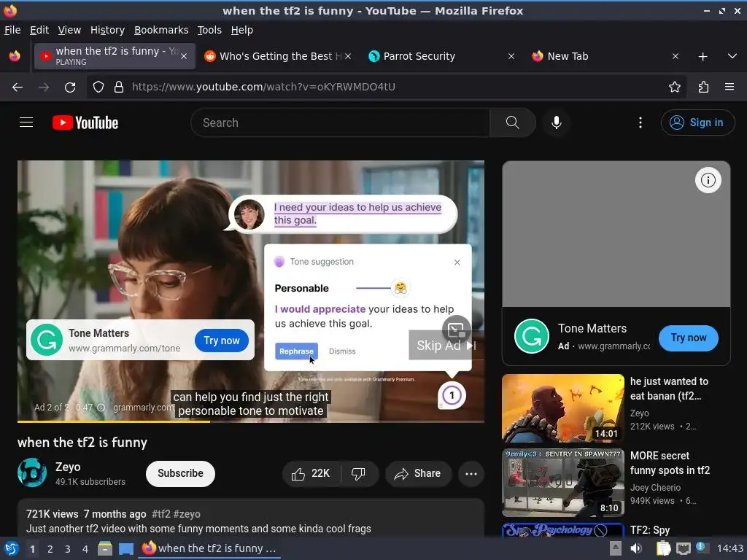Seek on the yellow ad progress bar

pyautogui.click(x=251, y=421)
